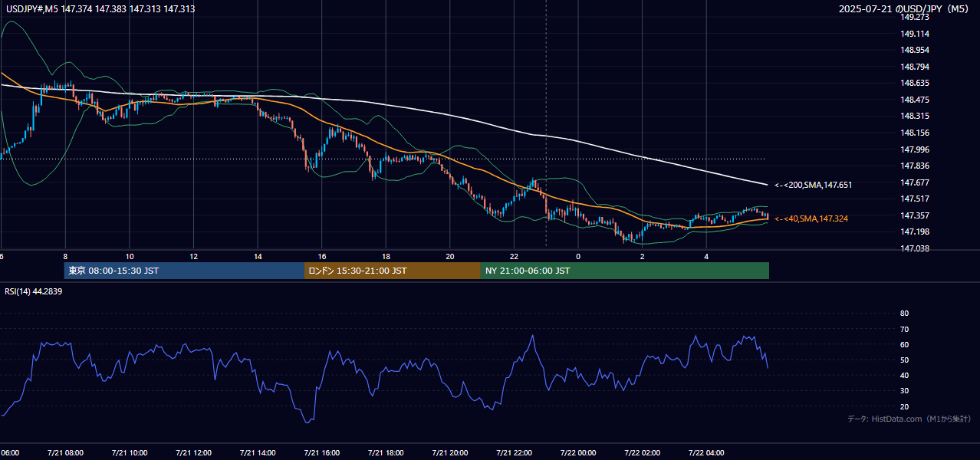This screenshot has height=460, width=980.
Task: Click price axis label 147.836
Action: pos(915,166)
